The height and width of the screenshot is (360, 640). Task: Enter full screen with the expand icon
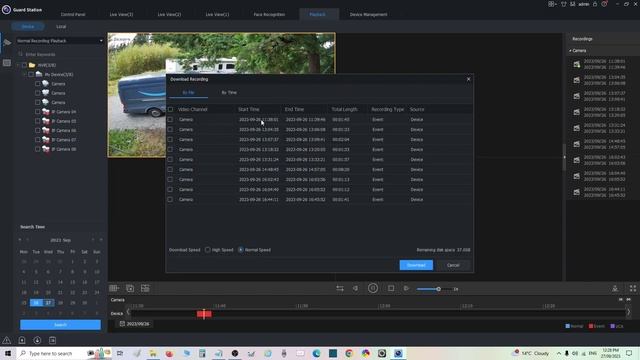633,289
